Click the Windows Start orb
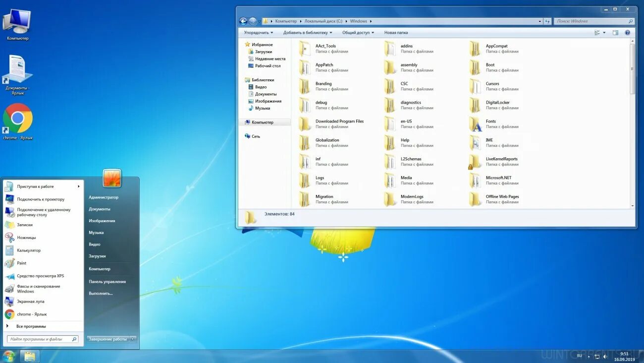 (9, 356)
